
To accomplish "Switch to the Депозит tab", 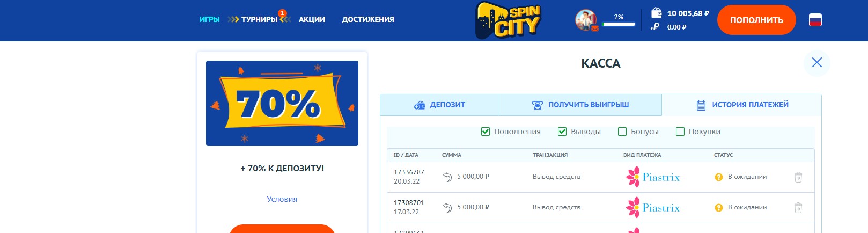I will (x=439, y=105).
